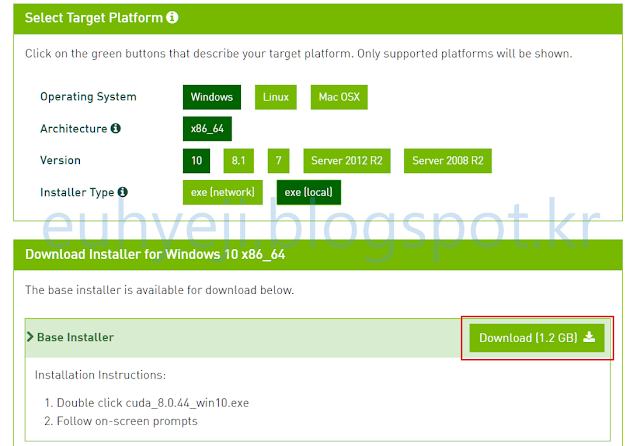Choose Server 2008 R2 version
The image size is (640, 446).
pos(448,161)
